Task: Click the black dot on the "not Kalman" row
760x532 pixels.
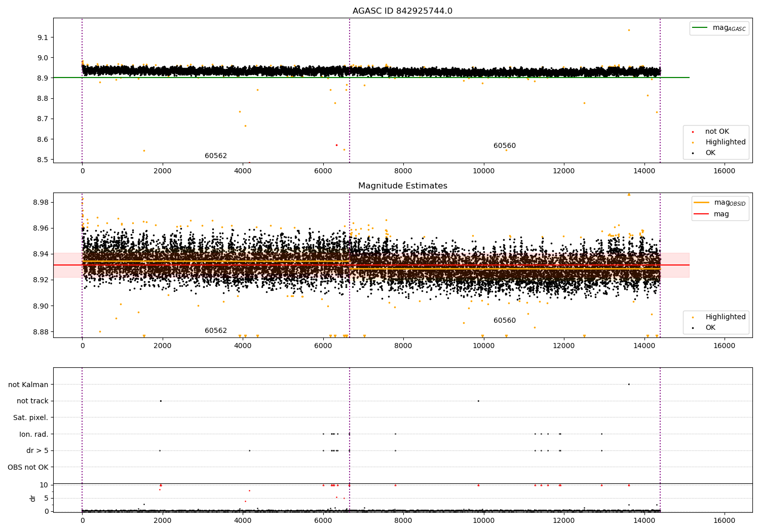Action: coord(629,384)
